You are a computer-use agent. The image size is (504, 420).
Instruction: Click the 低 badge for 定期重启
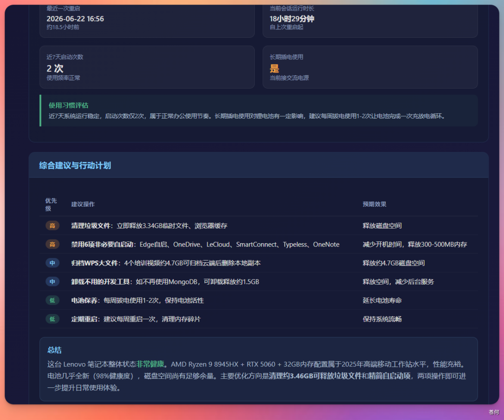pos(52,319)
